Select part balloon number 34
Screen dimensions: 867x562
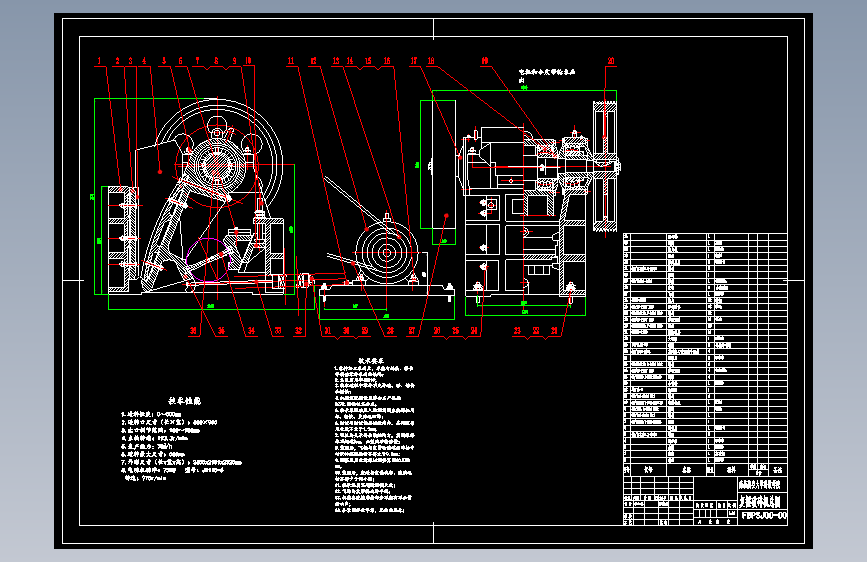(251, 331)
